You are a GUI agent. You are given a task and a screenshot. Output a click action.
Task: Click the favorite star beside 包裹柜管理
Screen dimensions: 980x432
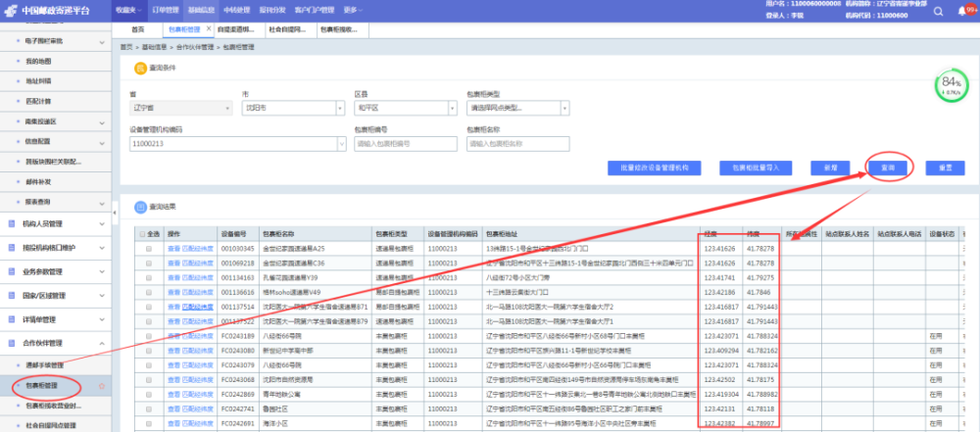102,386
